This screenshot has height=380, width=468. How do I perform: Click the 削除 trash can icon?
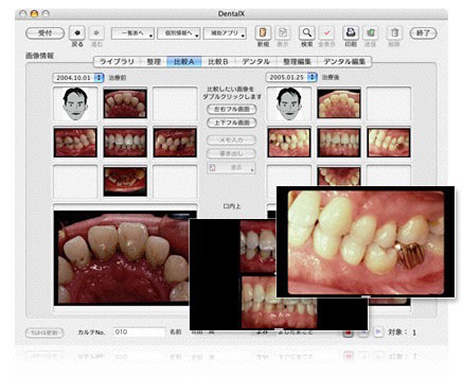(x=394, y=33)
